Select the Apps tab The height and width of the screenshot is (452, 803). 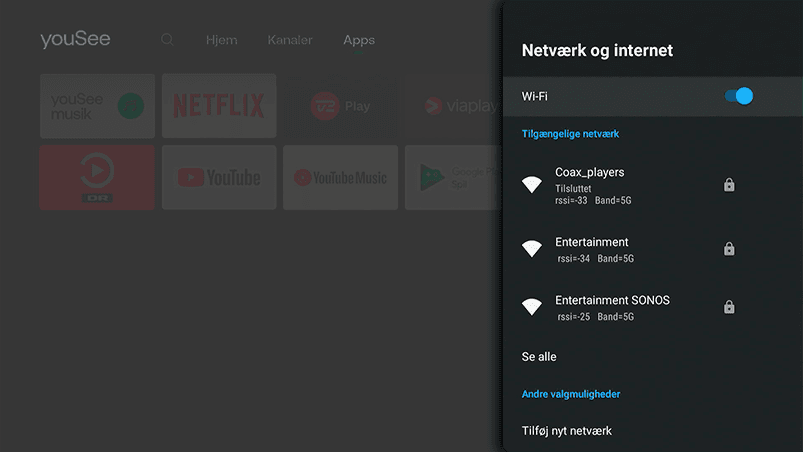(x=358, y=40)
